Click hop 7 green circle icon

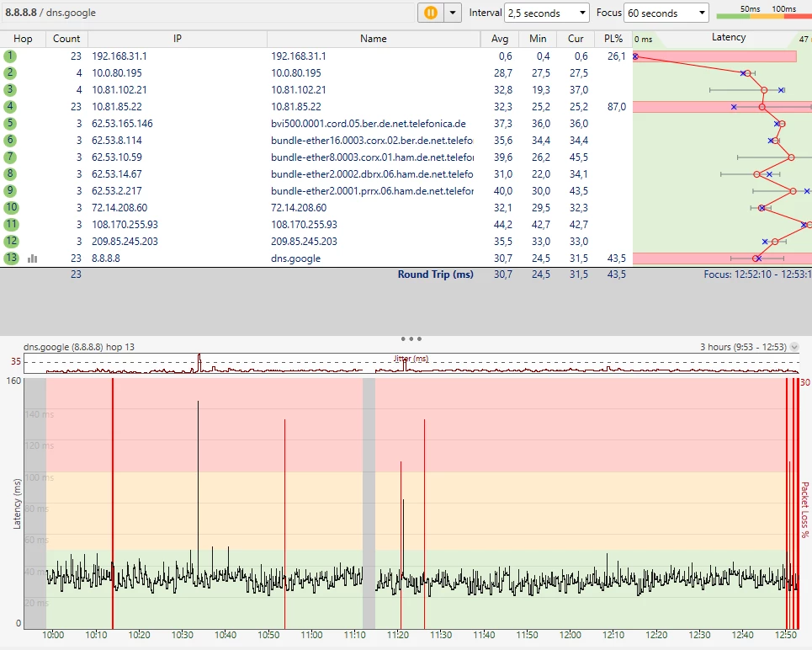point(10,157)
